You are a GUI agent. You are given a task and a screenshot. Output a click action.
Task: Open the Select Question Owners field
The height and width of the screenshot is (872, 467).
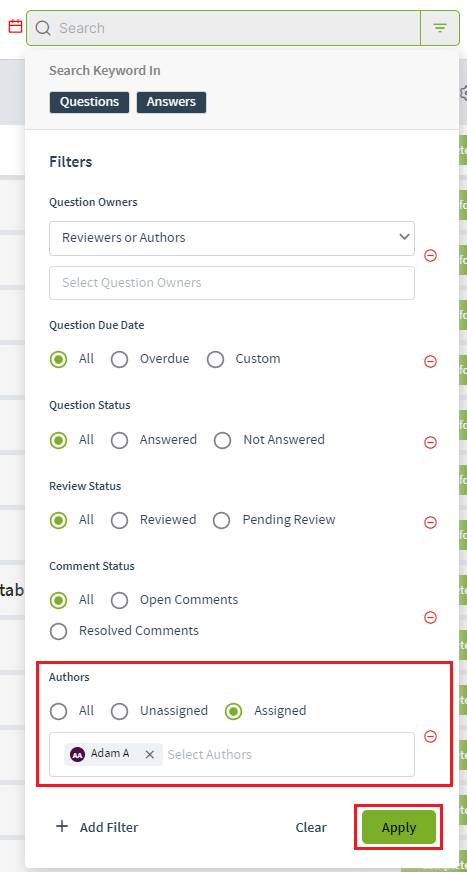pyautogui.click(x=232, y=283)
